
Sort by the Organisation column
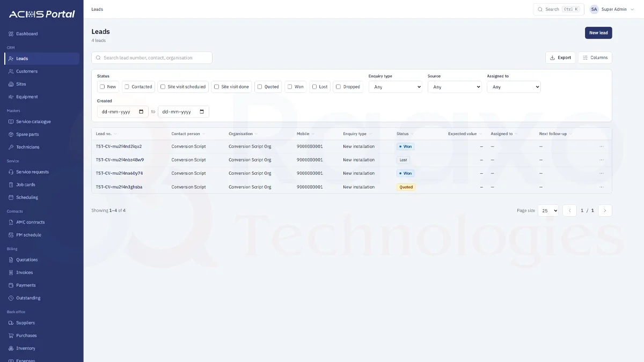[x=243, y=134]
